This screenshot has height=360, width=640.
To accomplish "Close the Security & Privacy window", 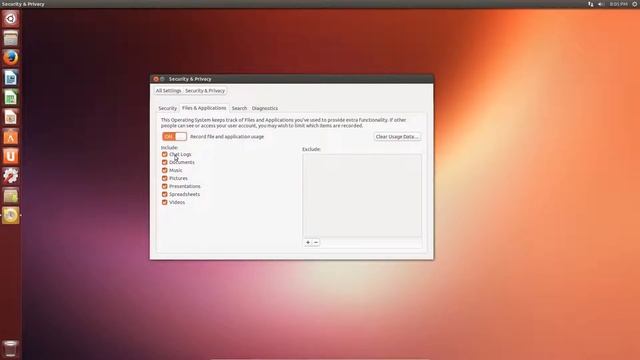I will coord(156,79).
